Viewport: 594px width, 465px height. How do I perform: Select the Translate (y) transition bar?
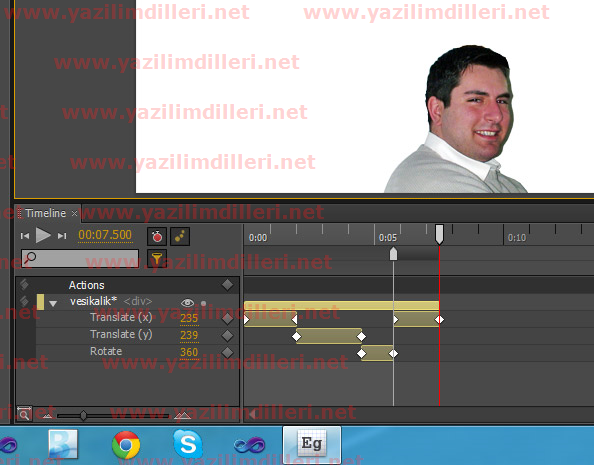coord(329,337)
